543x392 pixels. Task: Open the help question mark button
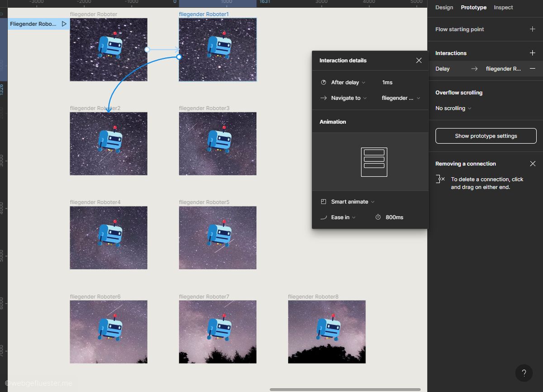coord(524,373)
